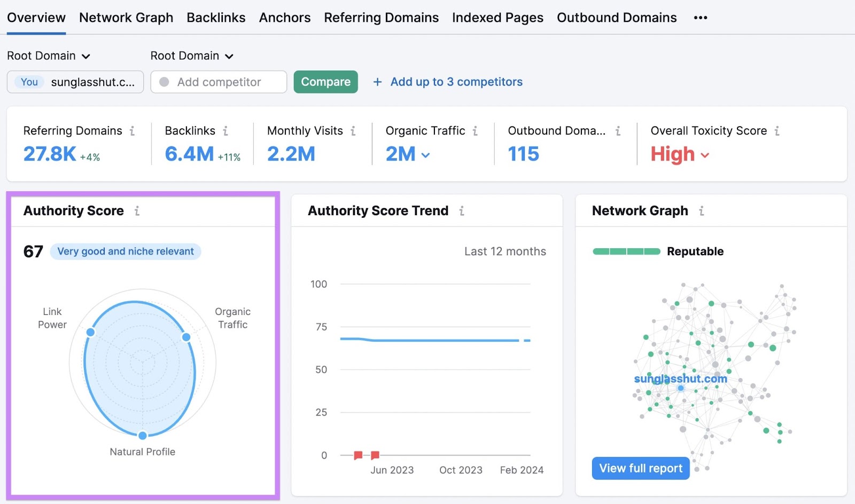The width and height of the screenshot is (855, 504).
Task: Click the Add competitor input field
Action: coord(219,82)
